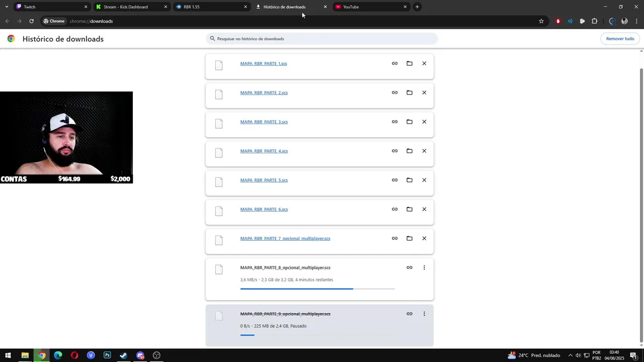Screen dimensions: 644x362
Task: Open File Explorer from the taskbar
Action: (25, 355)
